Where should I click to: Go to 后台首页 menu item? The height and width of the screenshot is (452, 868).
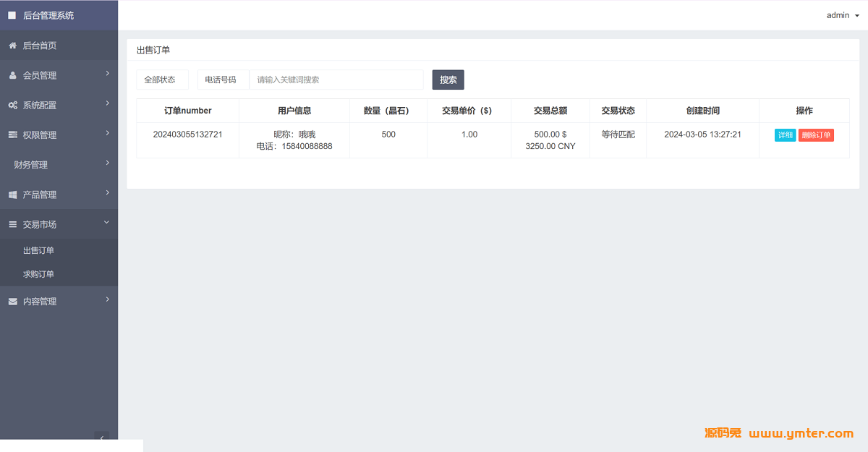[x=59, y=46]
